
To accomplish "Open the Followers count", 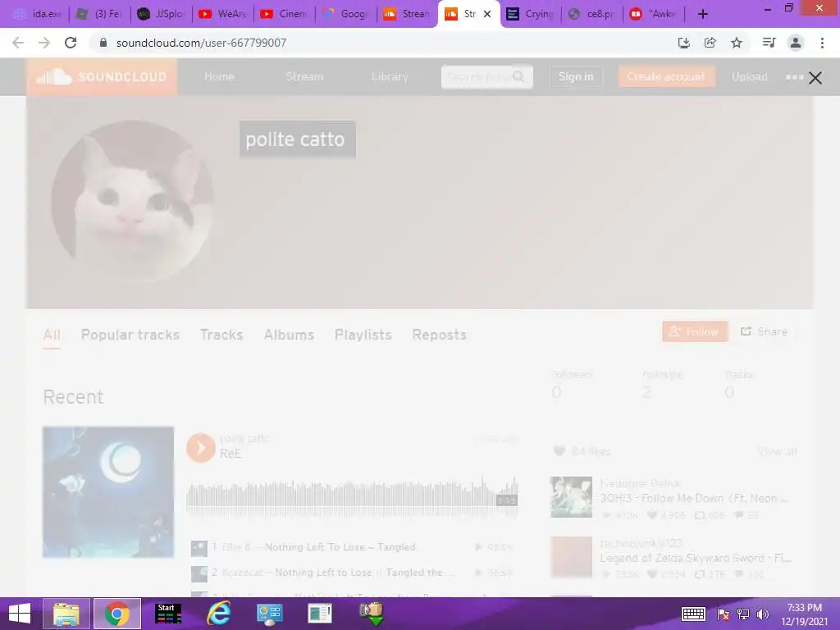I will pyautogui.click(x=572, y=385).
